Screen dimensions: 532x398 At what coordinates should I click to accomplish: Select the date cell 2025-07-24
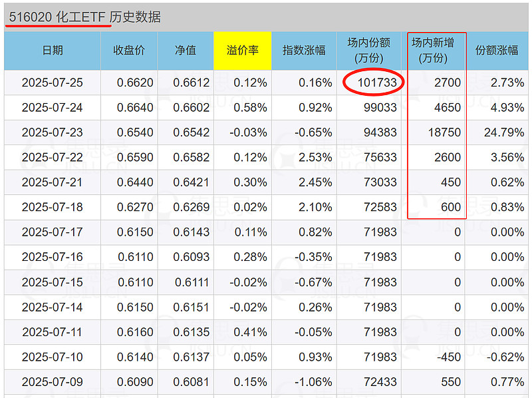(x=53, y=108)
